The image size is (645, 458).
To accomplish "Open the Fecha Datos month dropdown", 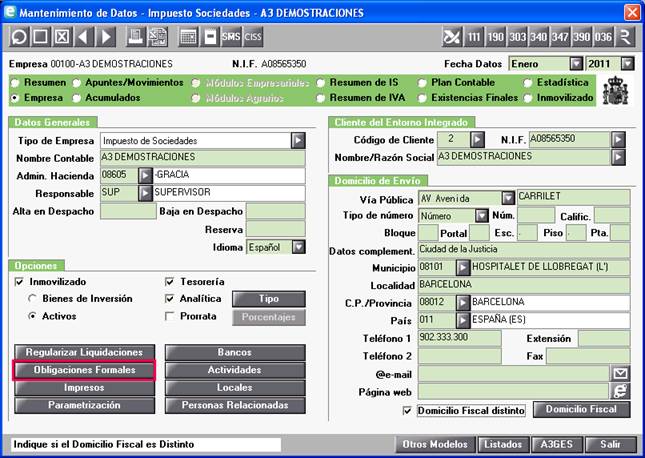I will pos(576,64).
